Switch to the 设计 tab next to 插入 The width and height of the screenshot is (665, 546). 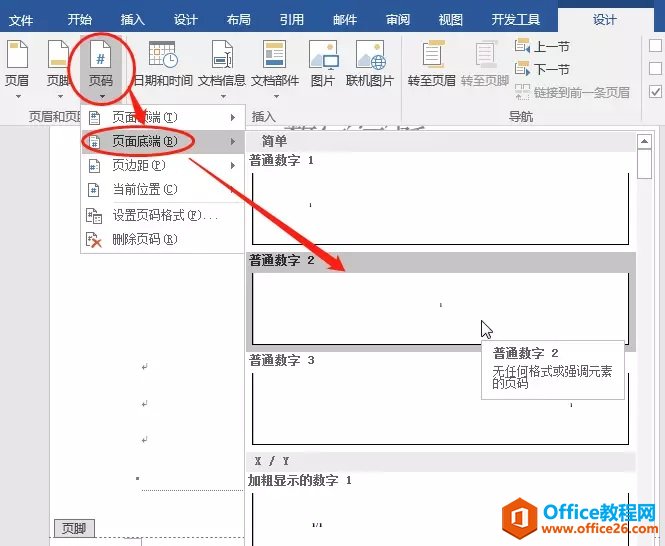coord(185,20)
